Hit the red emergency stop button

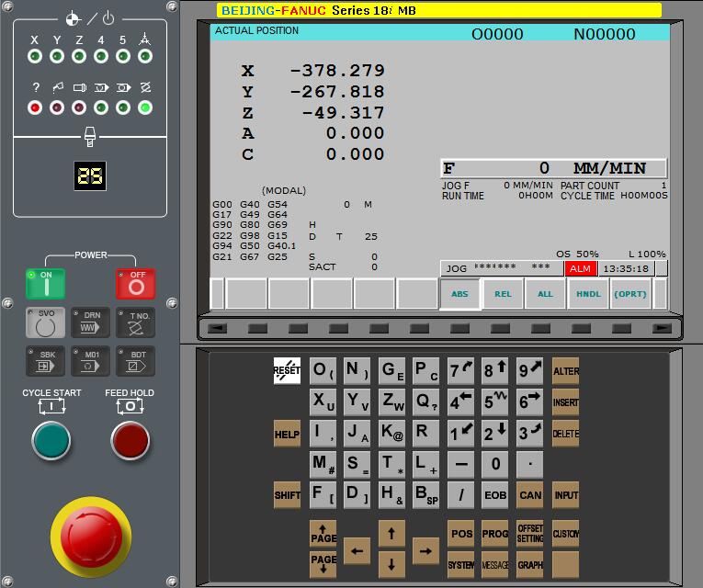88,539
